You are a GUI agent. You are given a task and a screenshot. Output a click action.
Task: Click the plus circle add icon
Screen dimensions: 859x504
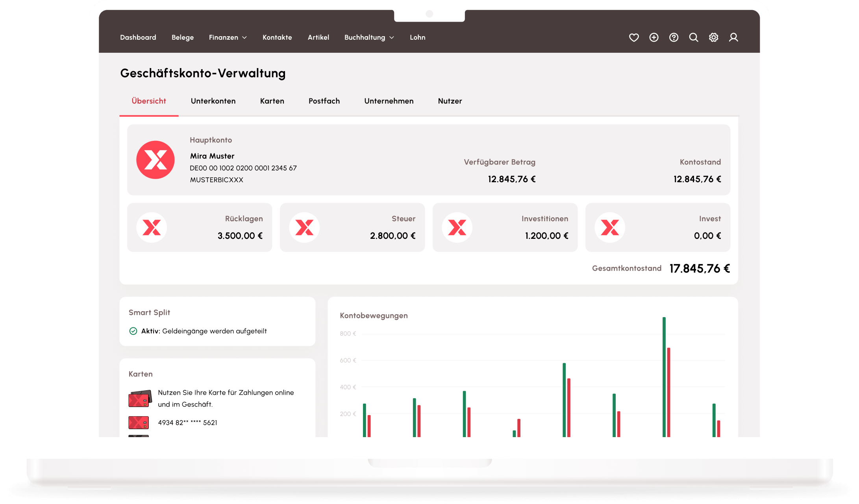[x=654, y=37]
